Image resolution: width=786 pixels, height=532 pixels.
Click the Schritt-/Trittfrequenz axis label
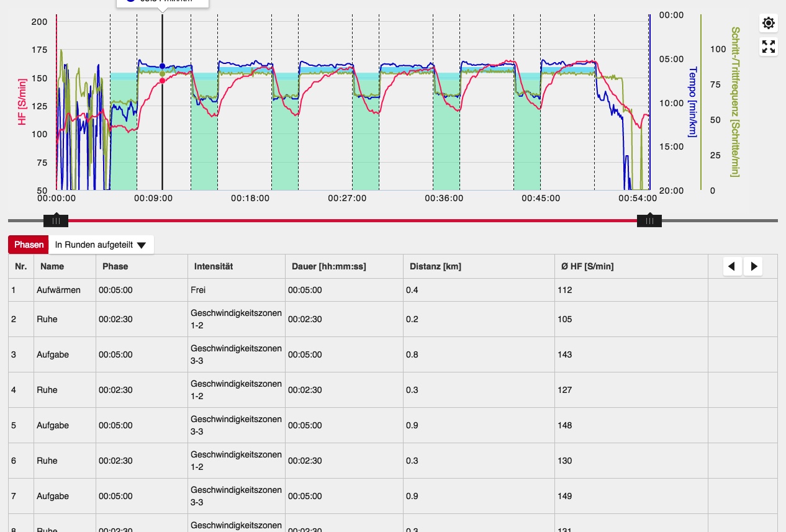(735, 102)
